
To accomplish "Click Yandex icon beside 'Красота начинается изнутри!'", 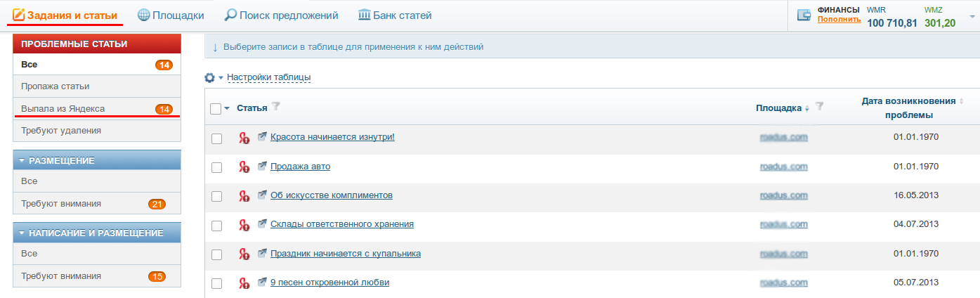I will (244, 138).
